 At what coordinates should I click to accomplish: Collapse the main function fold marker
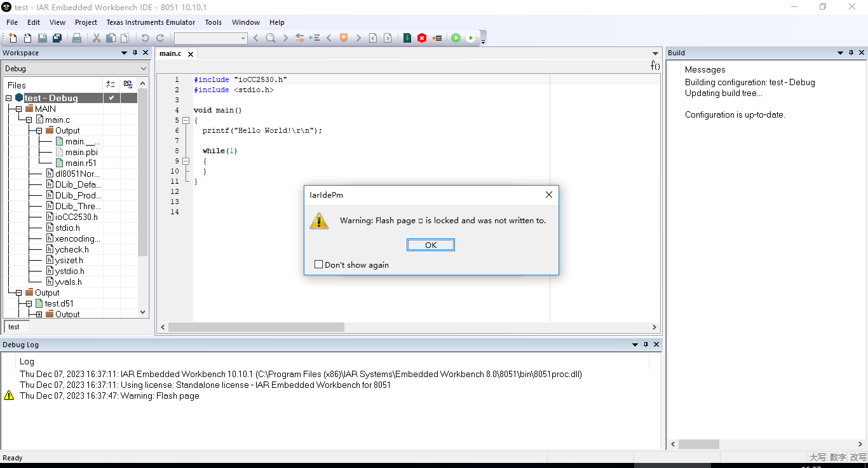pos(186,120)
